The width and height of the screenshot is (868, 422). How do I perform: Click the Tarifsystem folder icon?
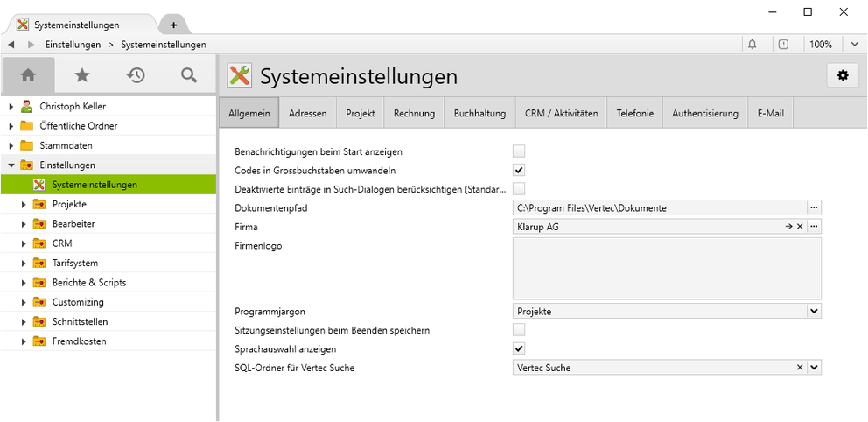pyautogui.click(x=39, y=263)
